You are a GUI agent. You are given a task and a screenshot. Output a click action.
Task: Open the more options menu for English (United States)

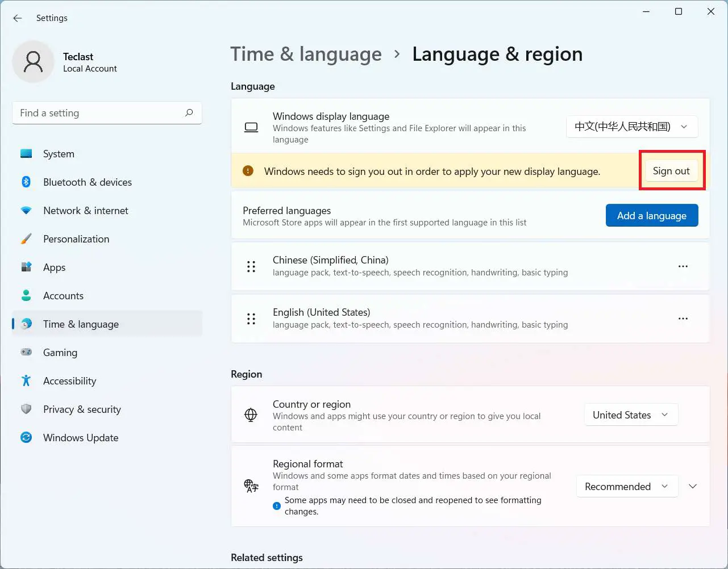pos(683,319)
